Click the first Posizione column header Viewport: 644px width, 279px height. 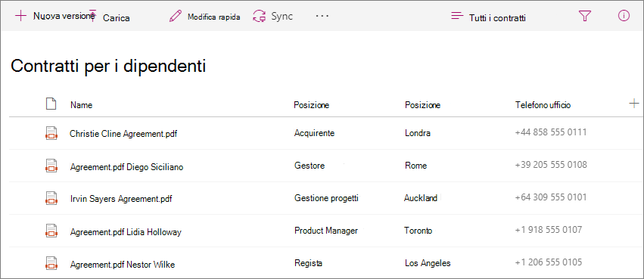pos(311,105)
